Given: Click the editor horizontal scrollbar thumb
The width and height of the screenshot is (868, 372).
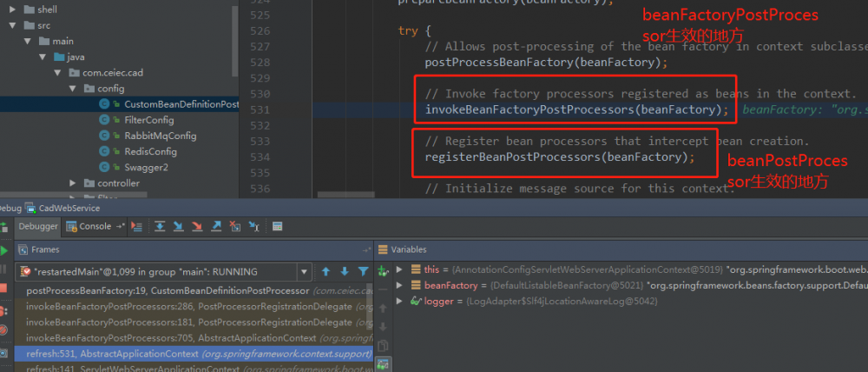Looking at the screenshot, I should coord(346,195).
